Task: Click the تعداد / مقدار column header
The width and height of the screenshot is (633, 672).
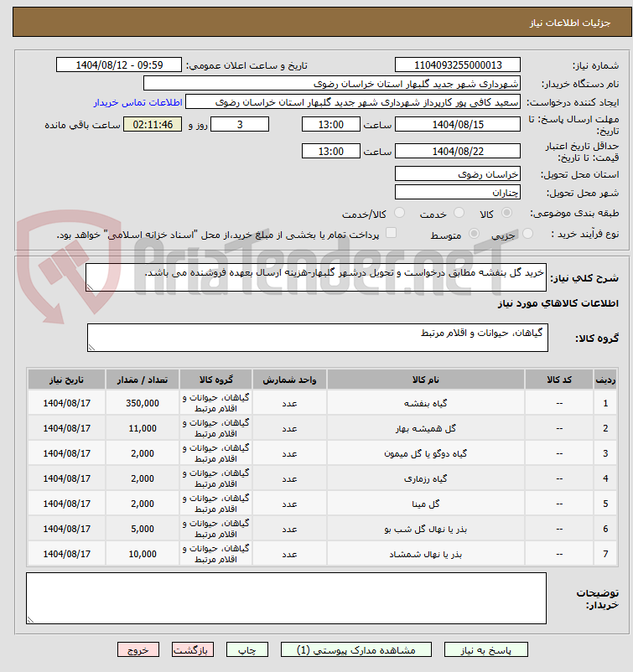Action: click(x=143, y=380)
